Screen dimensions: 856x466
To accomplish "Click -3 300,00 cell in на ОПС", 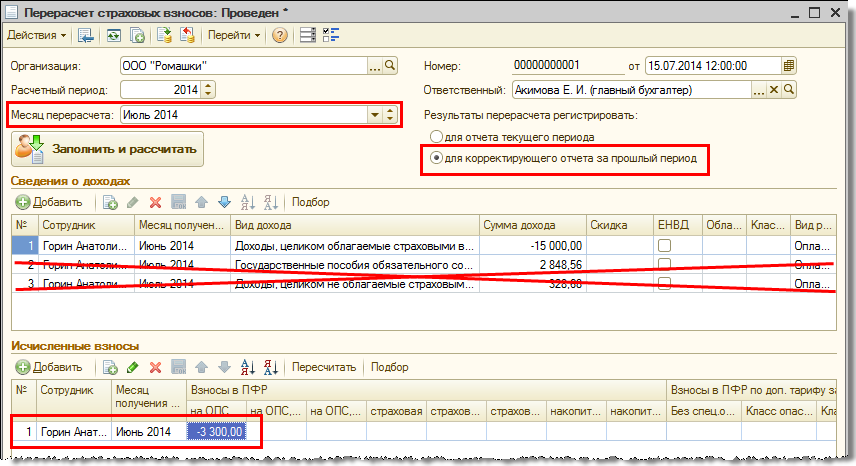I will (216, 432).
